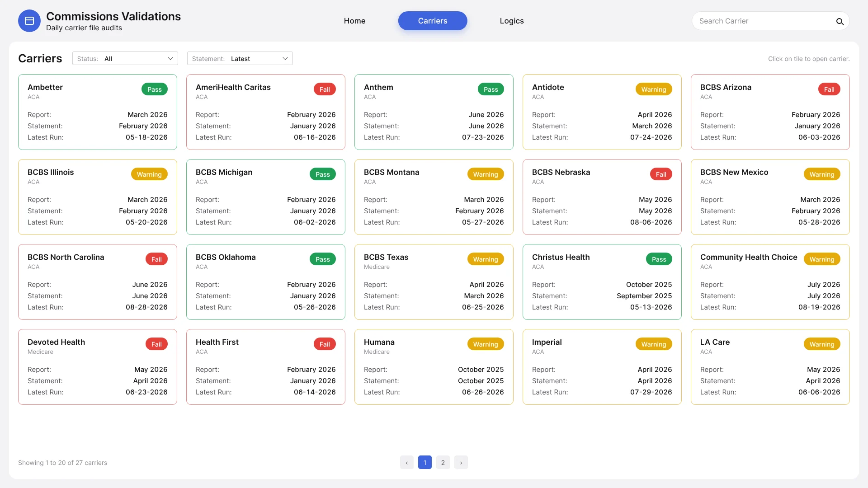Open the Logics tab
Viewport: 868px width, 488px height.
(512, 21)
